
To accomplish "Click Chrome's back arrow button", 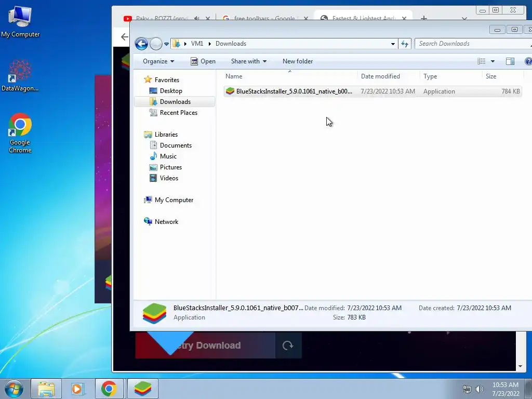I will pos(125,37).
